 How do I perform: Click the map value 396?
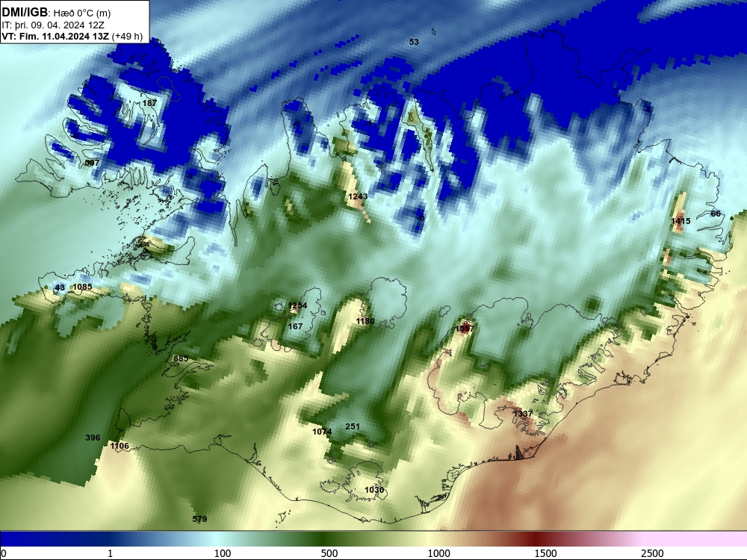[x=93, y=438]
